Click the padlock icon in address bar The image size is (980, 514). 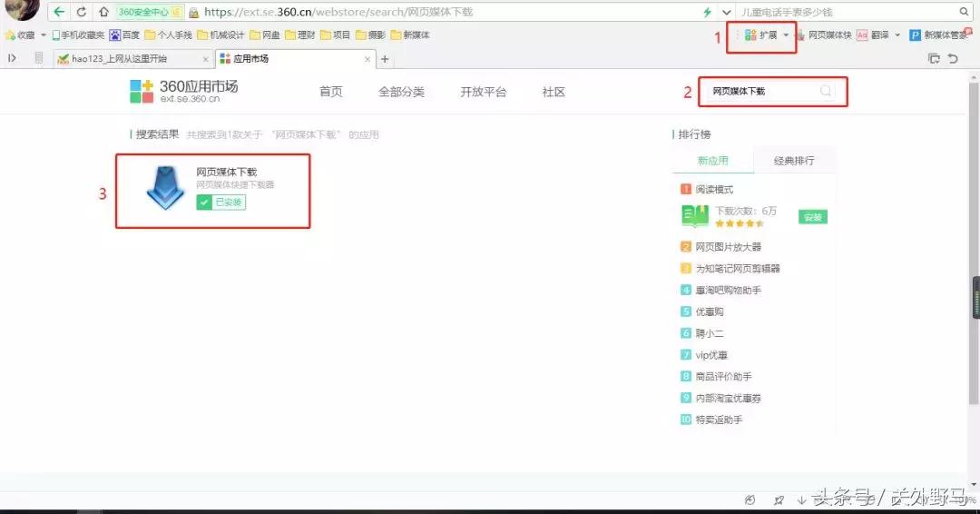[194, 12]
